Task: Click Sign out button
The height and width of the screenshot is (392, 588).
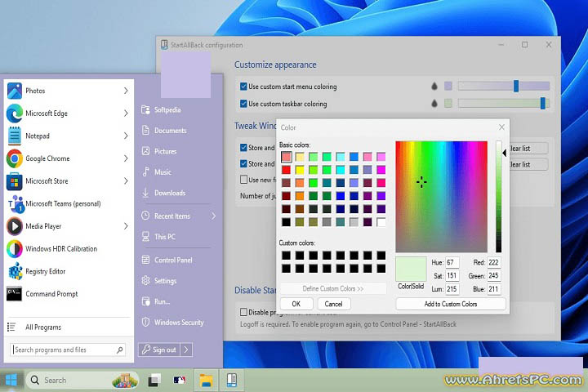Action: pyautogui.click(x=159, y=350)
